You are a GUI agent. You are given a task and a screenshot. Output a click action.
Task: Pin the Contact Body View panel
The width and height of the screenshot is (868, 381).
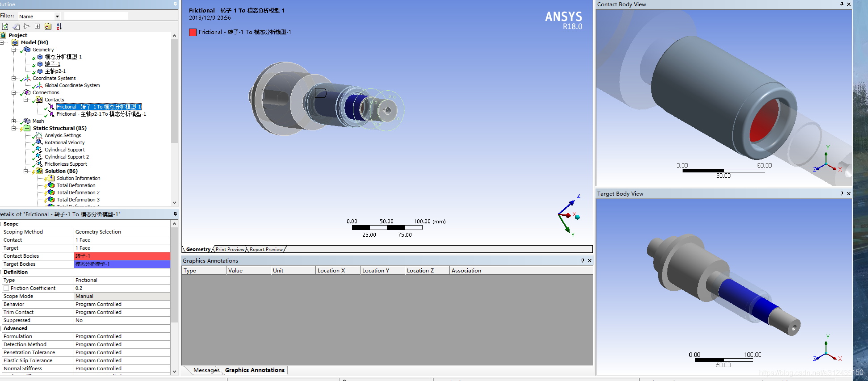point(842,4)
